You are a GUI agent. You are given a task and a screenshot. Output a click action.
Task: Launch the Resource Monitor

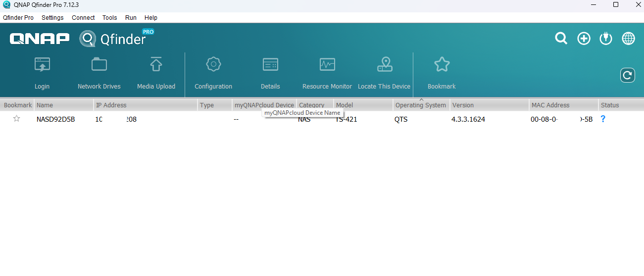tap(327, 65)
